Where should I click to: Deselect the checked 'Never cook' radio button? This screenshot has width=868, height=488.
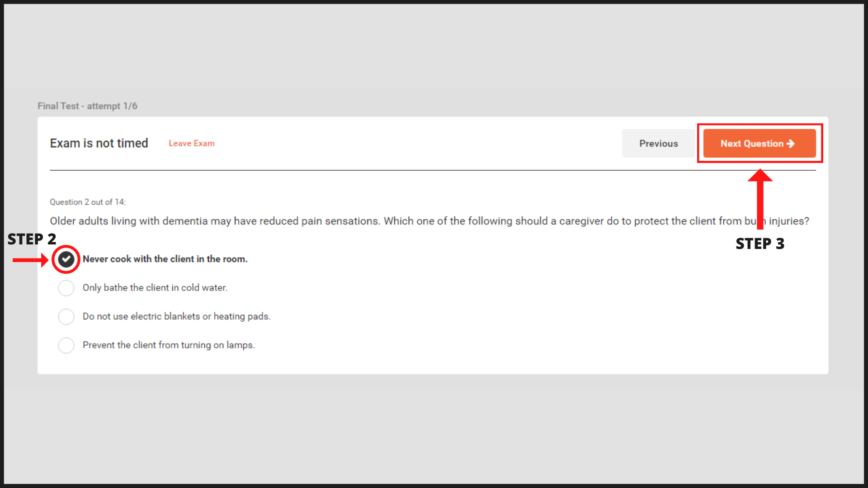point(66,259)
